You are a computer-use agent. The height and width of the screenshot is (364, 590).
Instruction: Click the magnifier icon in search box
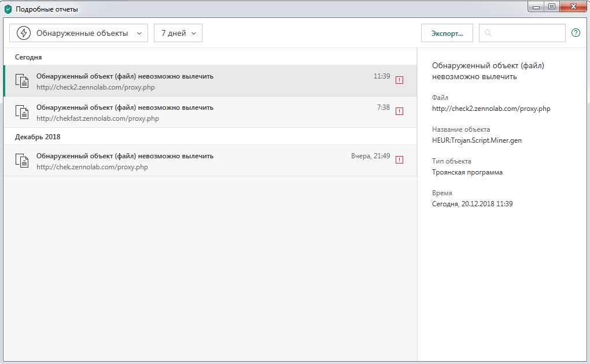point(488,34)
